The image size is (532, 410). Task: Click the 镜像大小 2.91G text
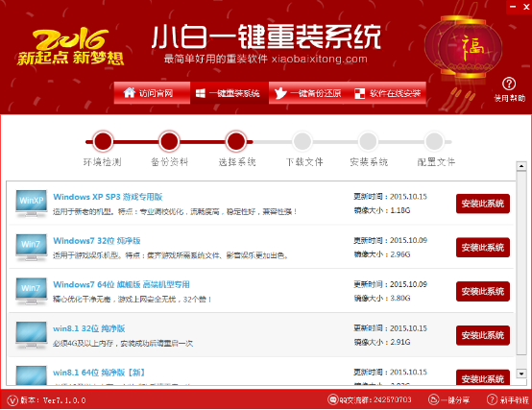(x=382, y=342)
